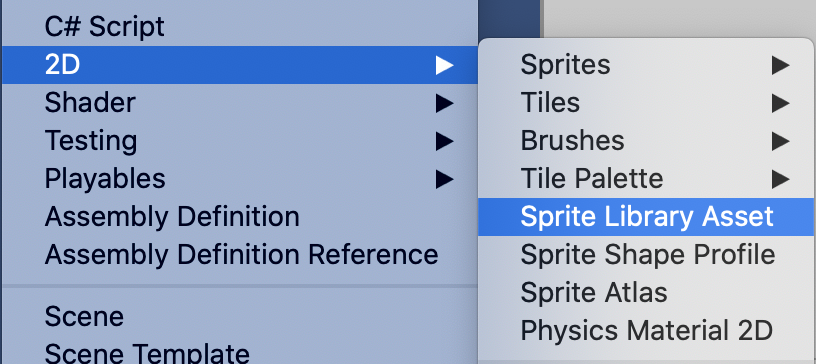The image size is (816, 364).
Task: Expand the Testing submenu arrow
Action: click(x=444, y=141)
